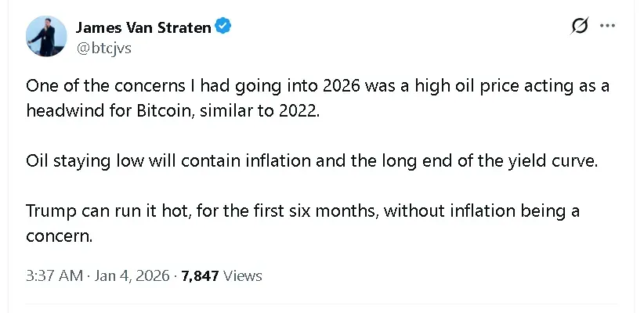Open the James Van Straten display name
The height and width of the screenshot is (313, 644).
click(x=143, y=27)
